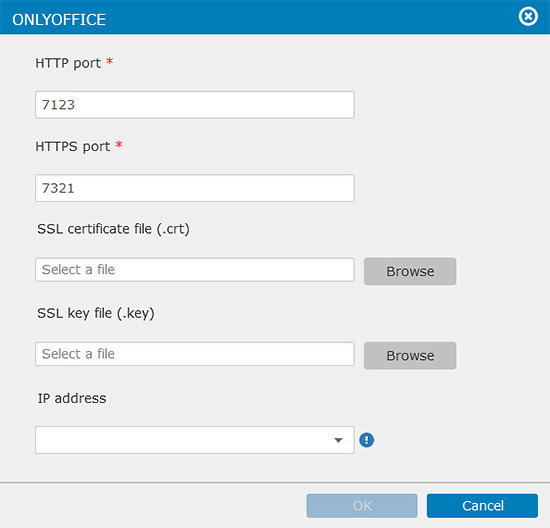
Task: Focus the HTTPS port field showing 7321
Action: click(x=195, y=188)
